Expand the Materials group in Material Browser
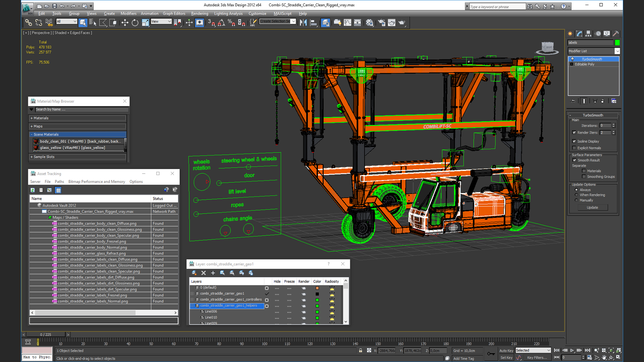The height and width of the screenshot is (362, 644). (x=77, y=118)
